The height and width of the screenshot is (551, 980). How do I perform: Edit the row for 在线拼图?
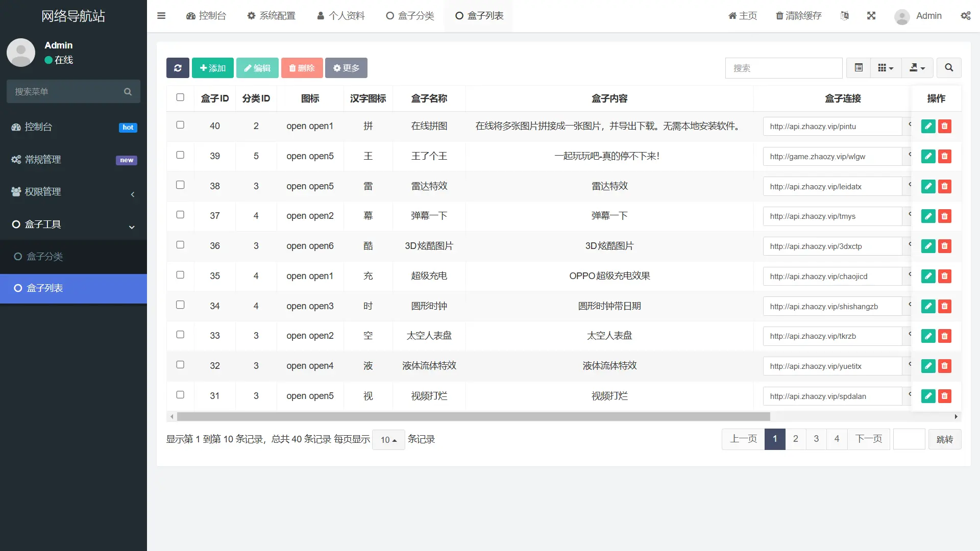[x=928, y=126]
